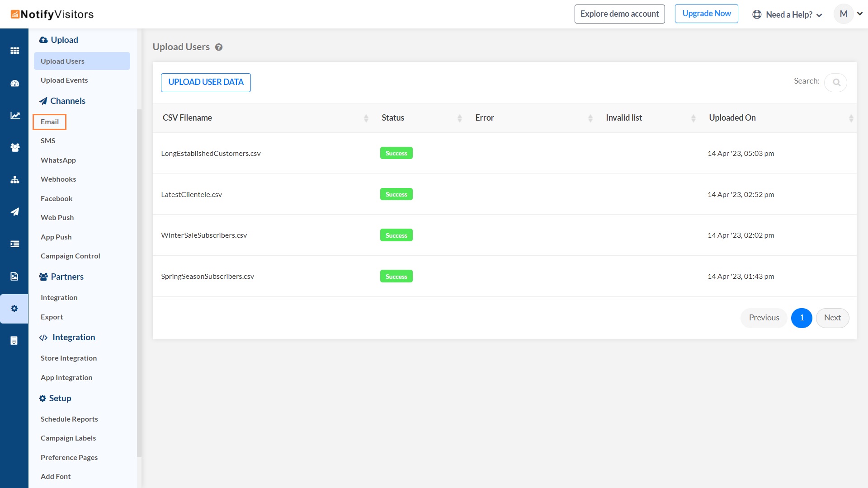
Task: Click UPLOAD USER DATA button
Action: pos(206,83)
